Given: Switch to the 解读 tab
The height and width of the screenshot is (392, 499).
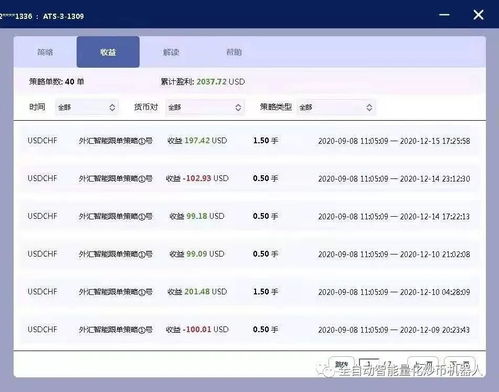Looking at the screenshot, I should click(171, 52).
